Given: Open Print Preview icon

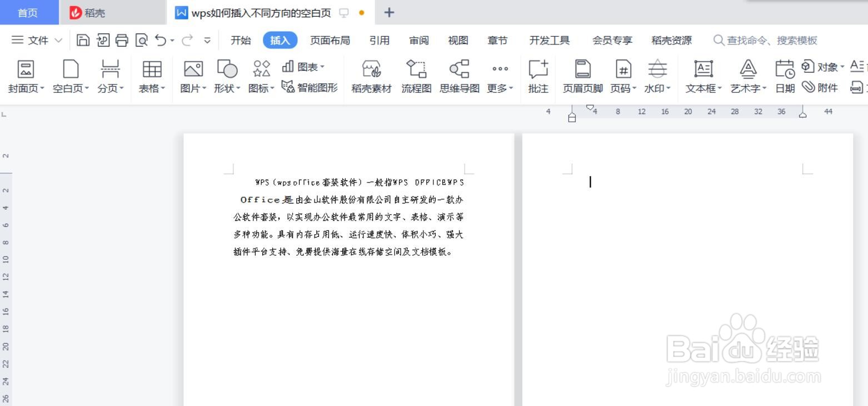Looking at the screenshot, I should (142, 40).
